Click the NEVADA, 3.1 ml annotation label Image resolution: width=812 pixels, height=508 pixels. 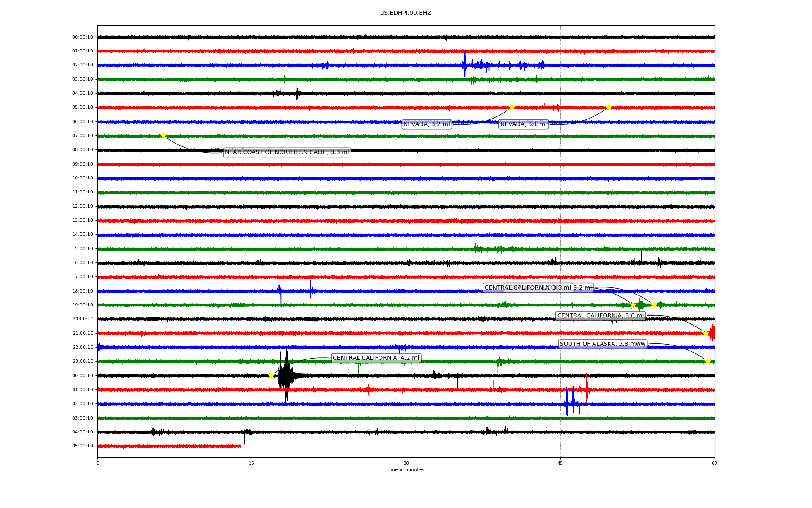(x=523, y=124)
